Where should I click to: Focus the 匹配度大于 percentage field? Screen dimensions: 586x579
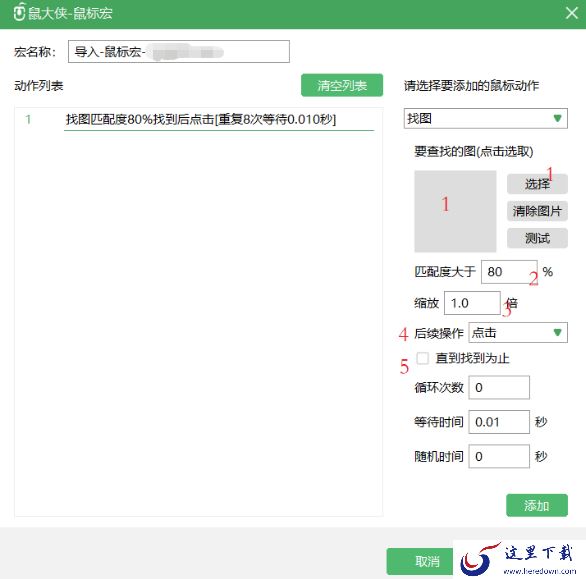pyautogui.click(x=509, y=272)
